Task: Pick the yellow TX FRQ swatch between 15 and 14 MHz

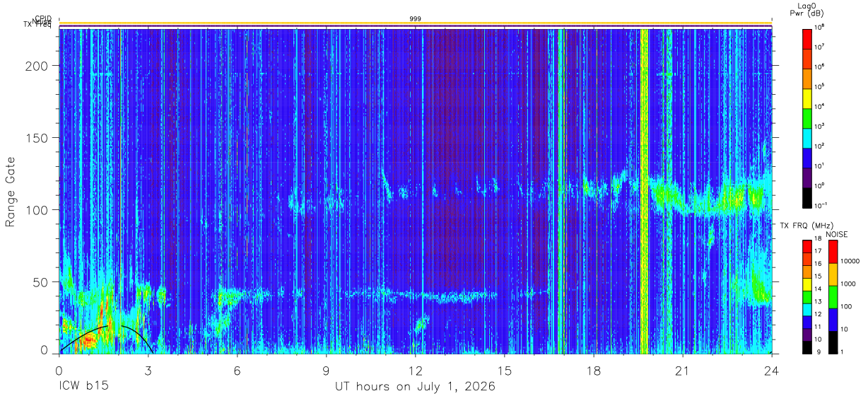Action: point(807,284)
